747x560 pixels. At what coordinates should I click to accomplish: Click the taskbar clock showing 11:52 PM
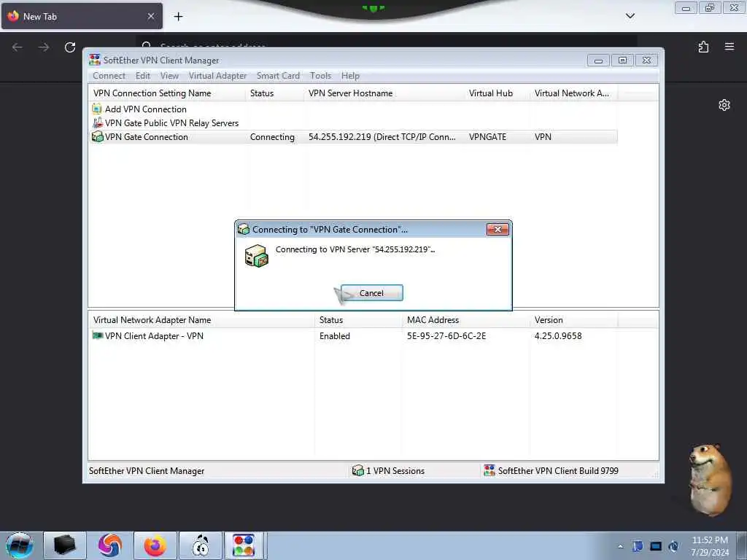(x=709, y=546)
